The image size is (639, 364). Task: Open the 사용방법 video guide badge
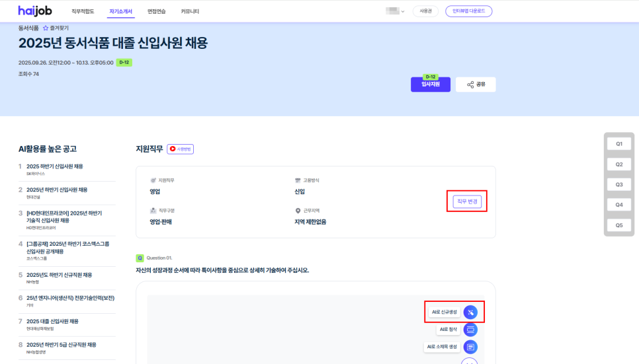point(180,149)
